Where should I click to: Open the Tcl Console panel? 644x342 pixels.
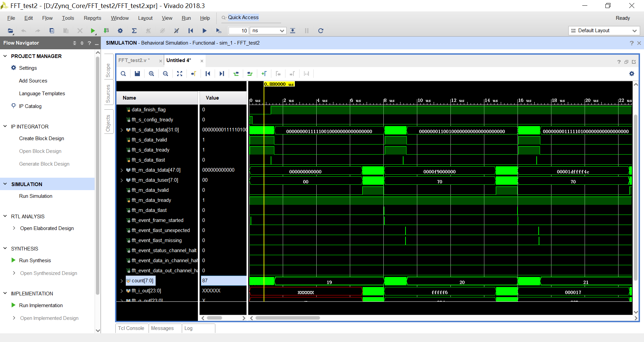pyautogui.click(x=131, y=328)
